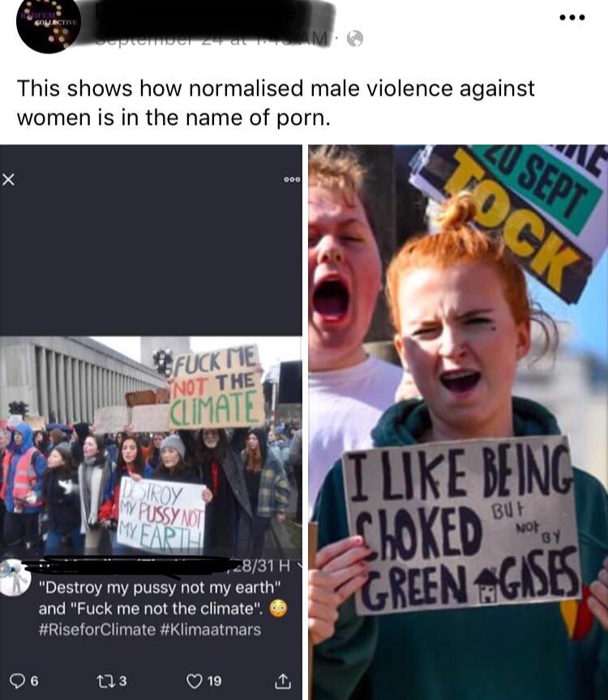The height and width of the screenshot is (700, 608).
Task: Open the left tweet screenshot attachment
Action: pos(151,422)
